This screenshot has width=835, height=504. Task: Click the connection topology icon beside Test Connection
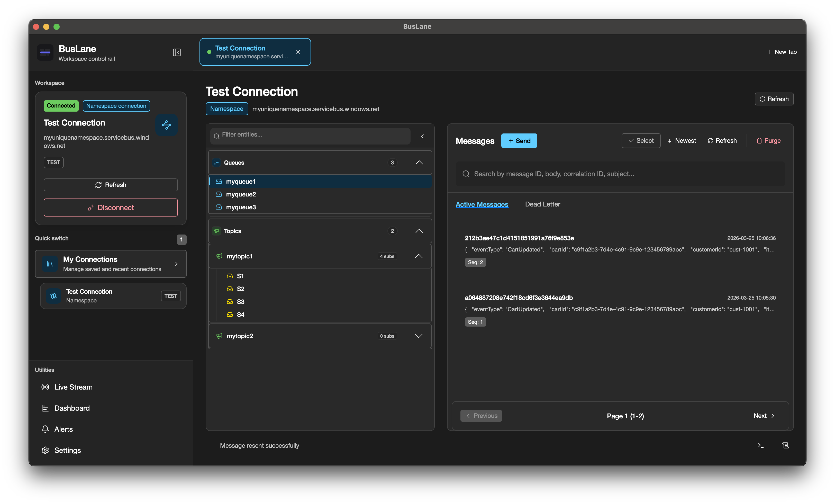click(x=166, y=125)
